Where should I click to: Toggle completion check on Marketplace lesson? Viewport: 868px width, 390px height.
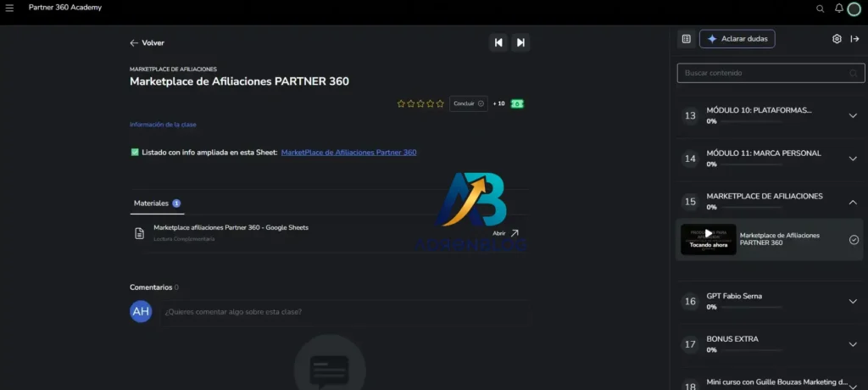click(854, 239)
